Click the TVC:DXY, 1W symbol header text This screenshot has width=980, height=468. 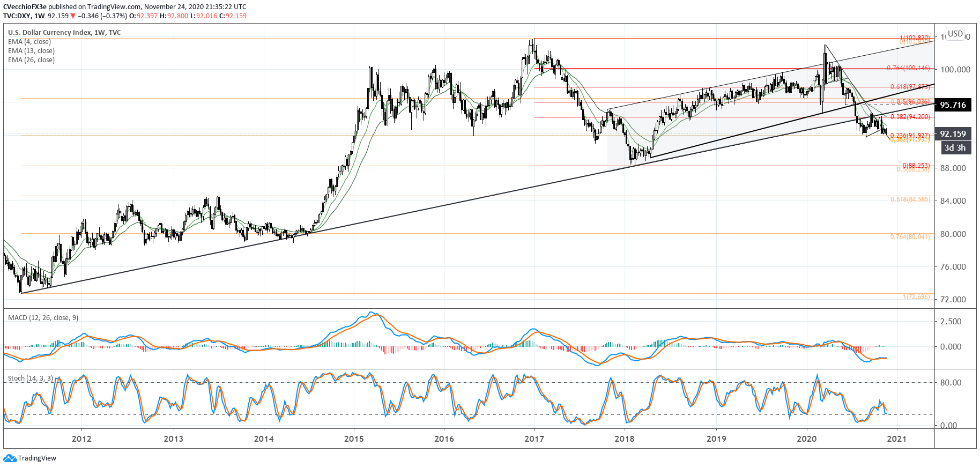[x=24, y=16]
